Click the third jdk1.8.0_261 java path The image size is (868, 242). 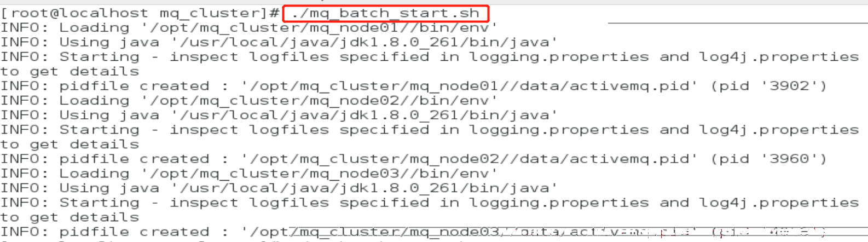coord(364,188)
